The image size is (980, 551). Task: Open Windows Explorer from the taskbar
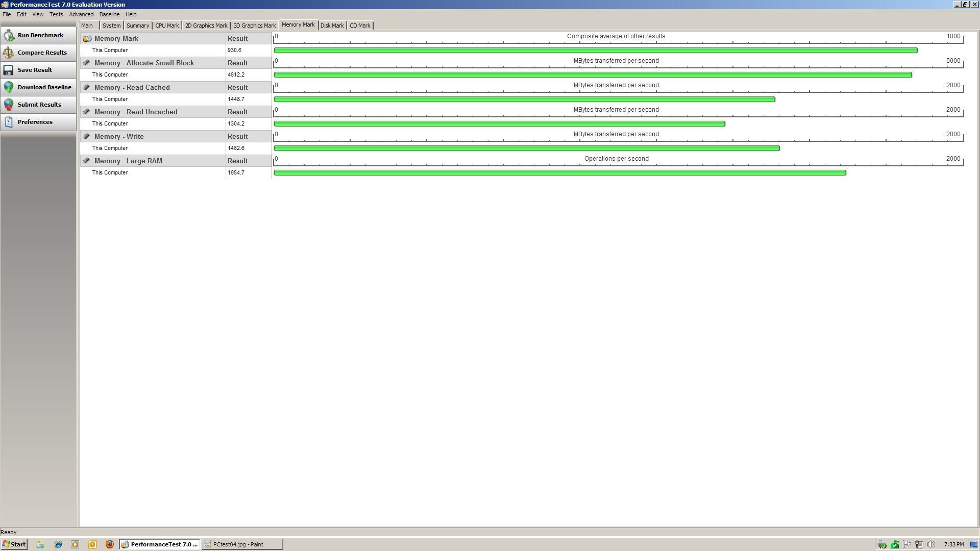40,544
